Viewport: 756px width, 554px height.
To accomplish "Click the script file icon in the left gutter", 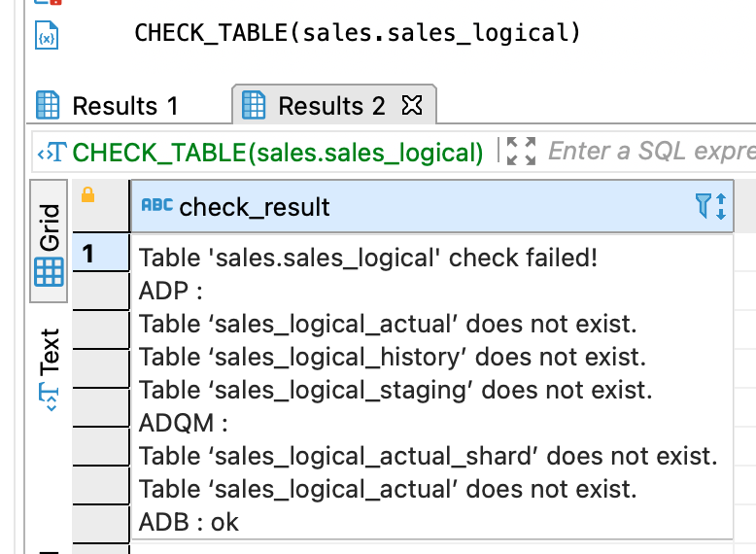I will tap(47, 35).
